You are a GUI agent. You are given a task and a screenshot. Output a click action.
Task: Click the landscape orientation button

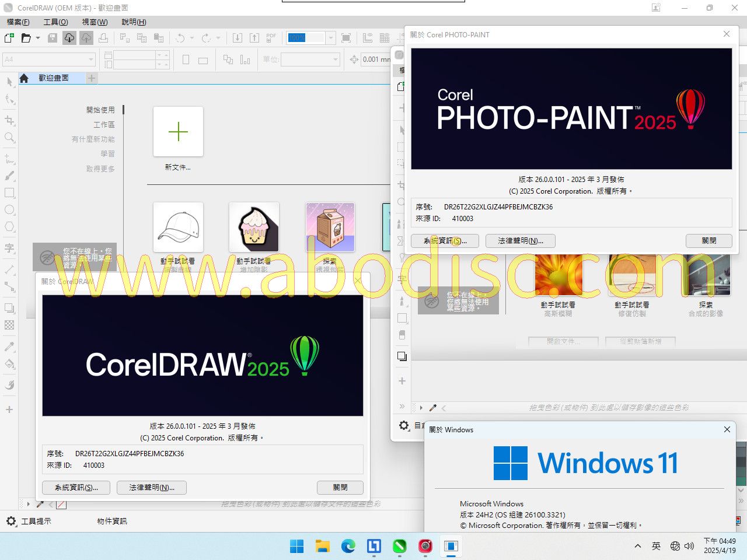click(x=203, y=60)
